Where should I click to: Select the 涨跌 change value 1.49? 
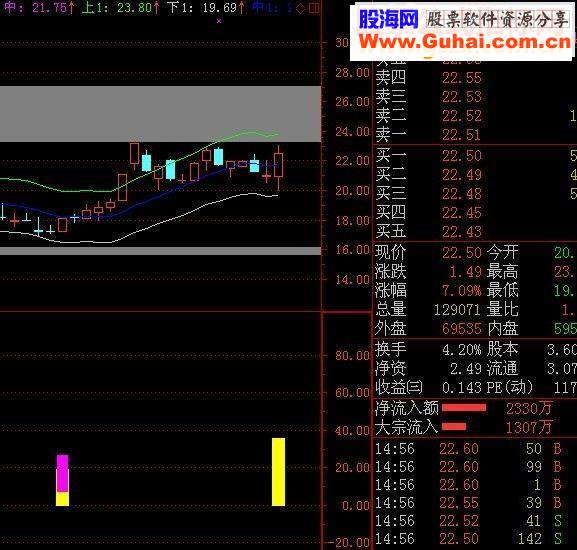click(x=465, y=272)
